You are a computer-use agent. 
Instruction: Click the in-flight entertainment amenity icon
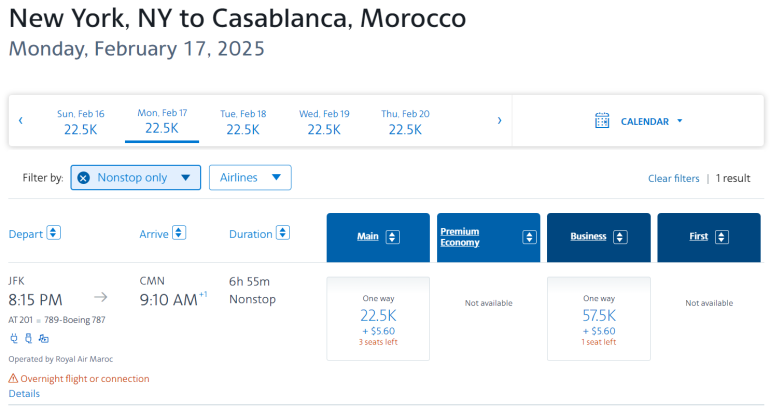(43, 338)
